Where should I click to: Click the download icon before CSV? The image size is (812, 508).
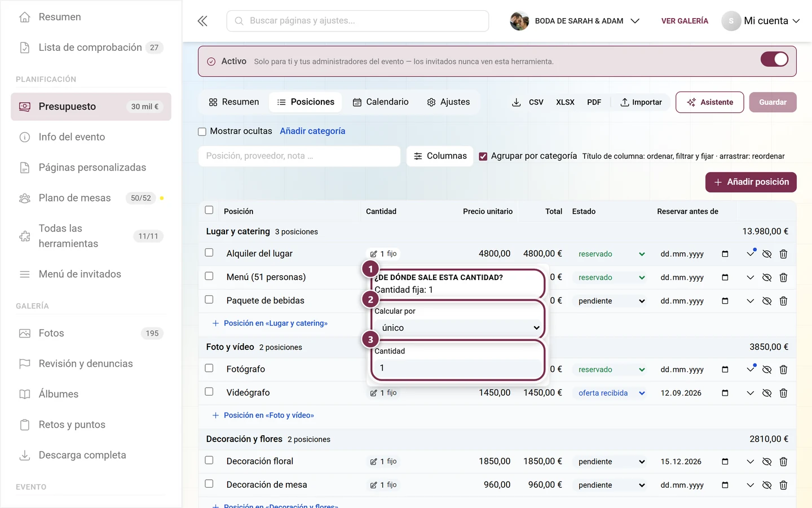click(516, 102)
